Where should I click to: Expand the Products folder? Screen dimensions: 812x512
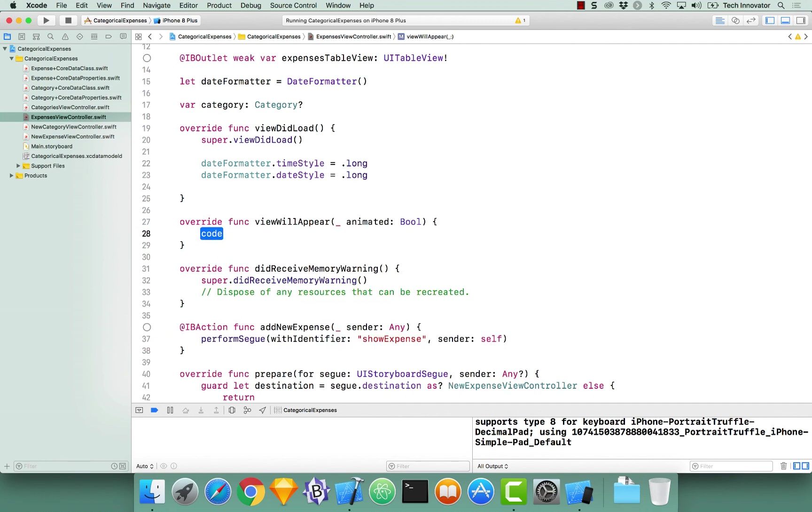pyautogui.click(x=11, y=176)
